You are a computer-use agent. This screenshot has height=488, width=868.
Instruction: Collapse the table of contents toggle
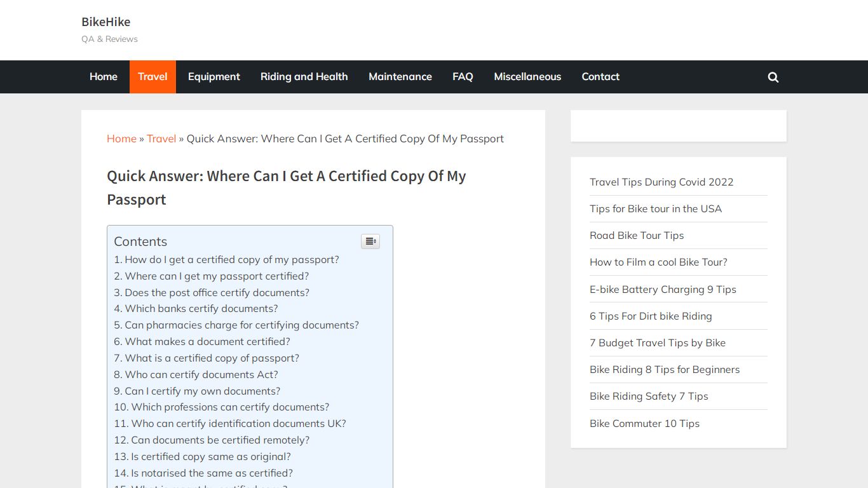(370, 241)
